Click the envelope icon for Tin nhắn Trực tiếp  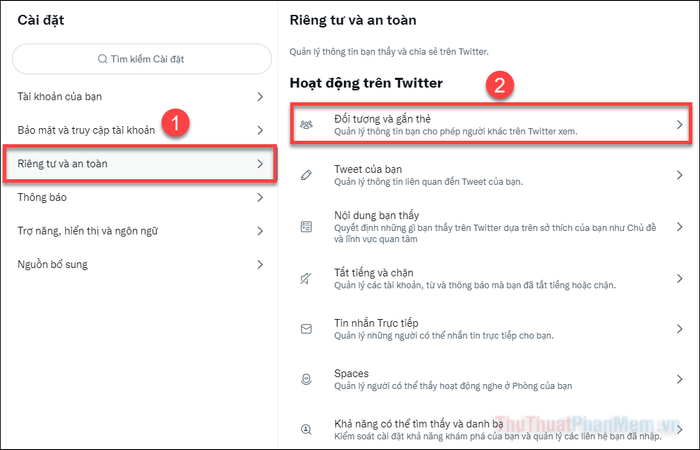pos(306,329)
